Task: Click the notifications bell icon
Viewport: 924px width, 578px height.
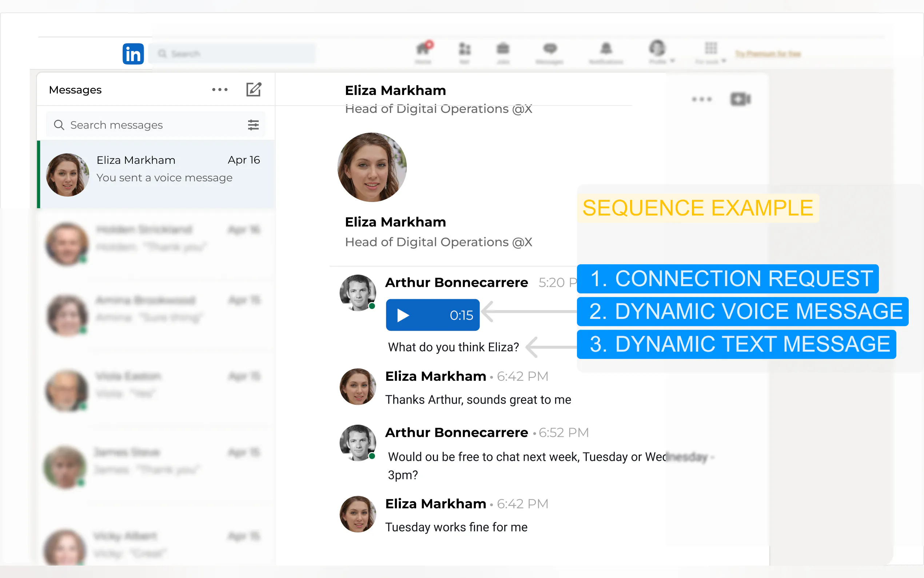Action: (x=606, y=49)
